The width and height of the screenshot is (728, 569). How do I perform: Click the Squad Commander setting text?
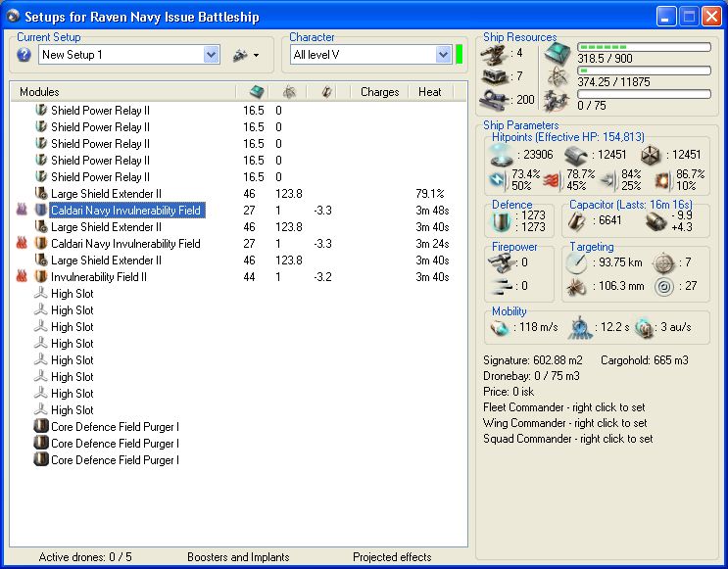click(567, 439)
